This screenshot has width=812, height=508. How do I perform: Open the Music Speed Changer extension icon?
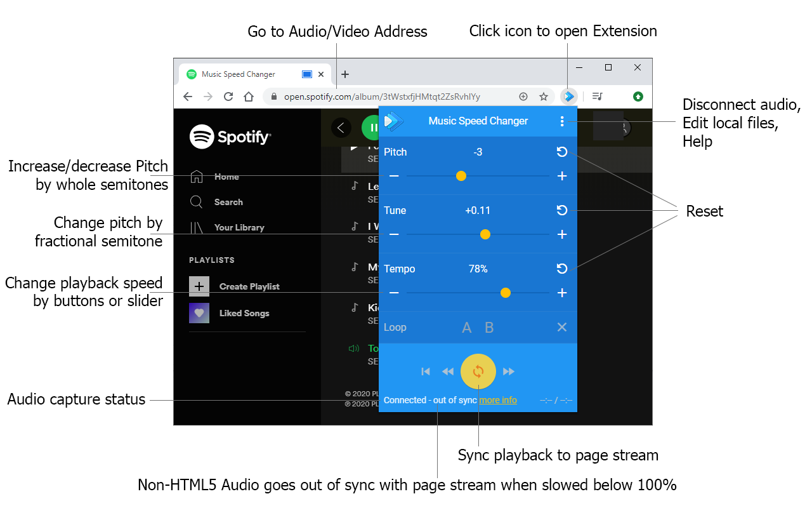pos(569,97)
